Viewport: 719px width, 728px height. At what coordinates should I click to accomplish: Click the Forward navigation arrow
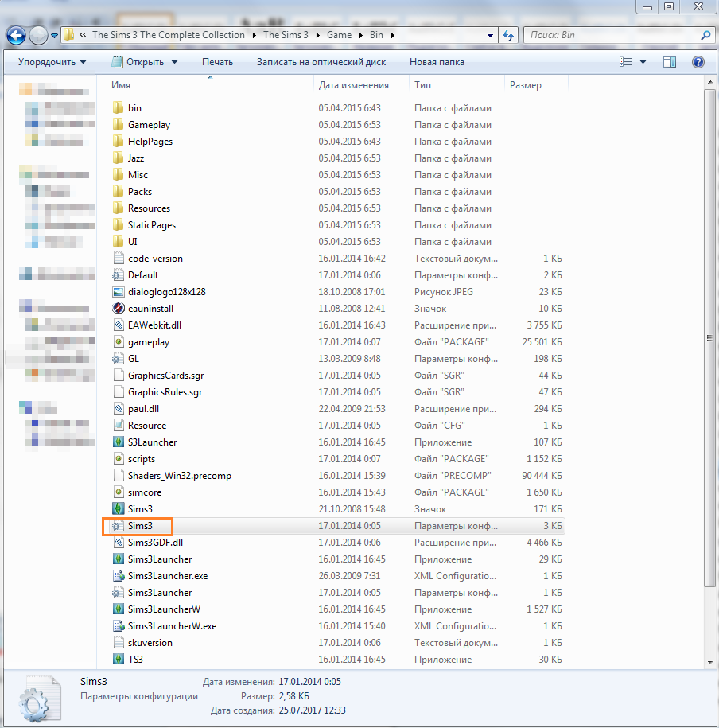pyautogui.click(x=38, y=35)
